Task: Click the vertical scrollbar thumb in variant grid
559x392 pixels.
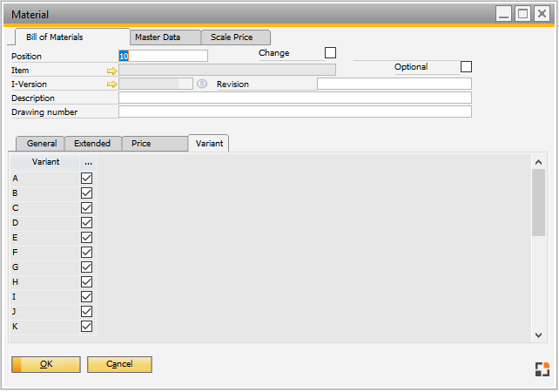Action: [538, 202]
